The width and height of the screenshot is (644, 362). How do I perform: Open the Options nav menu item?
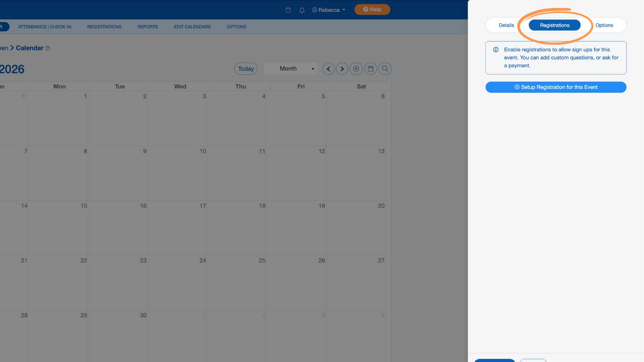pyautogui.click(x=237, y=27)
